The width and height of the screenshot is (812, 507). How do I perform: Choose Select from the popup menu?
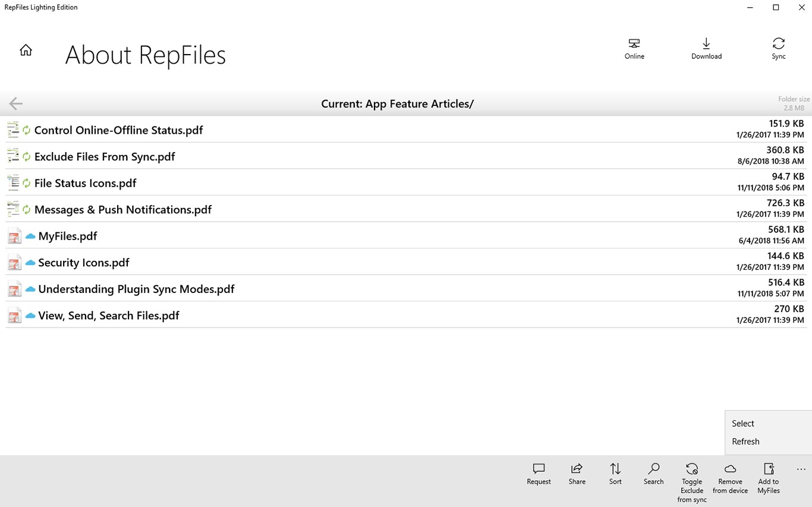[x=743, y=424]
